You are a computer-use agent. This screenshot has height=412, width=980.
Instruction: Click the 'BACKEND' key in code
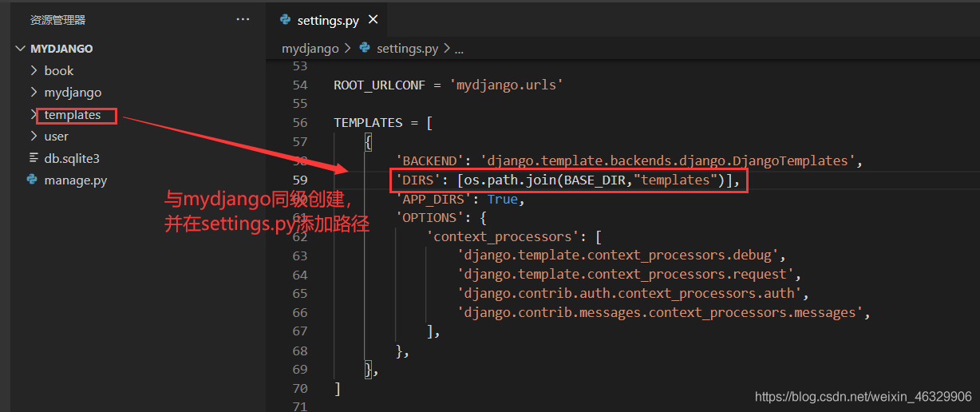click(430, 160)
